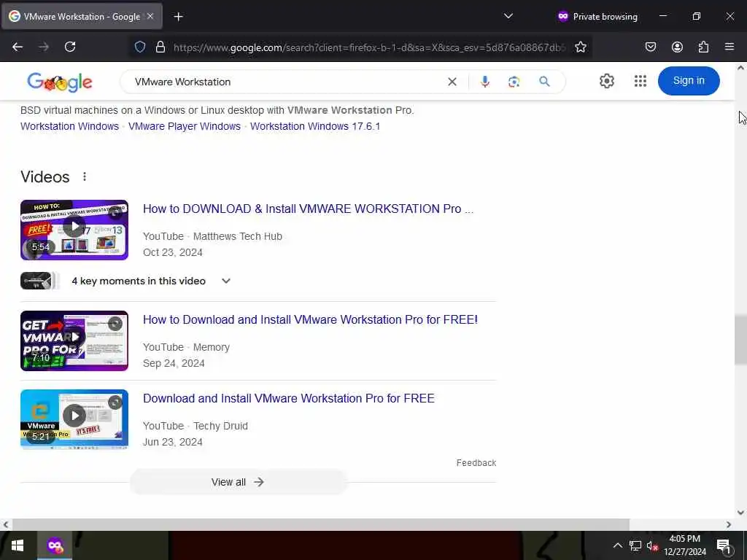Click the vertical scrollbar thumb
This screenshot has width=747, height=560.
740,340
